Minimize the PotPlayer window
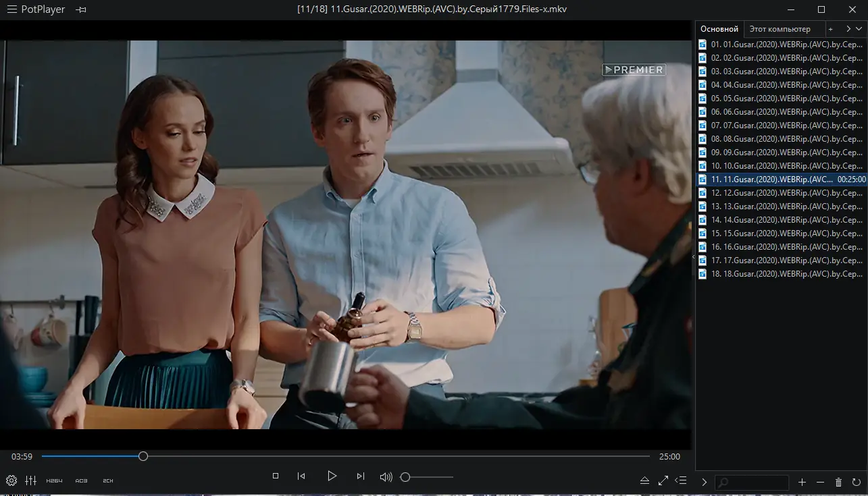 coord(791,9)
